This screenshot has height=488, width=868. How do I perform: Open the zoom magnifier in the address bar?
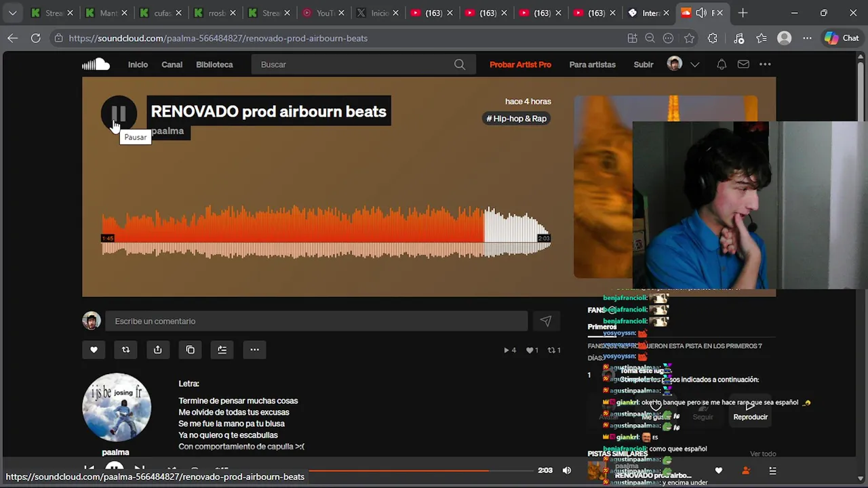coord(650,38)
